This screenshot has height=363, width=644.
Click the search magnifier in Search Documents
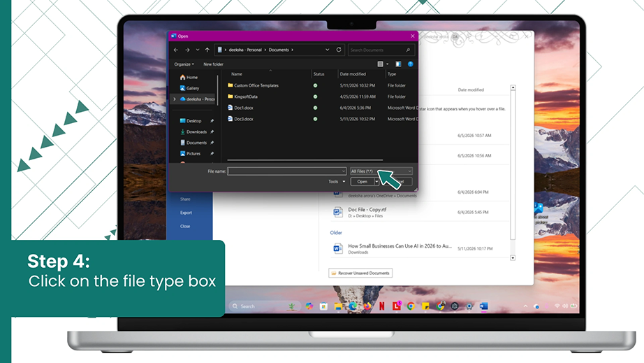[408, 50]
